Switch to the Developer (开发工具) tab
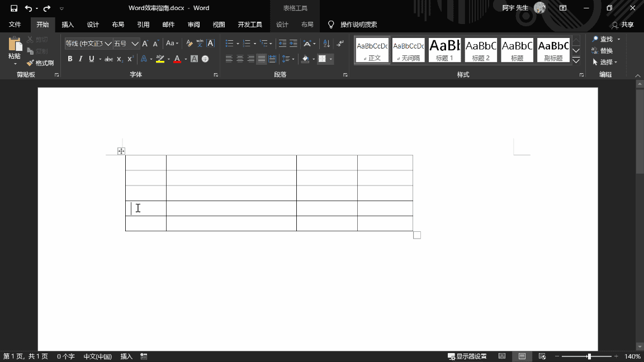This screenshot has width=644, height=362. 250,25
